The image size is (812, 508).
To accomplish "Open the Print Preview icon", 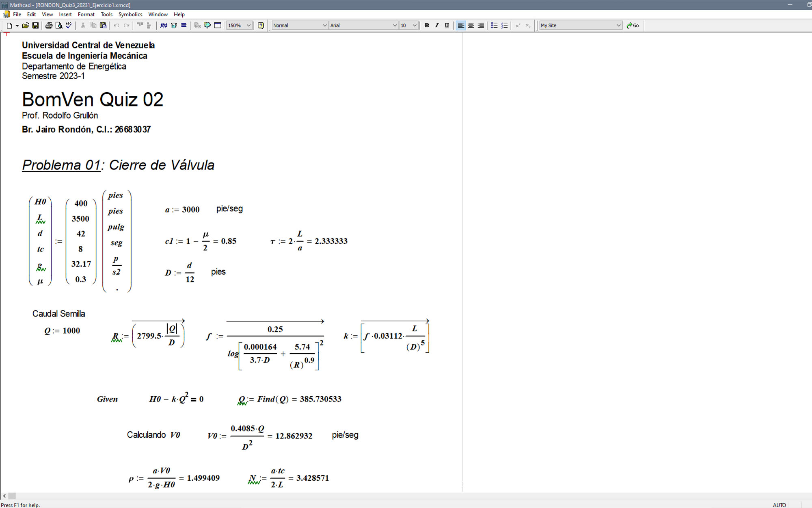I will pos(59,25).
